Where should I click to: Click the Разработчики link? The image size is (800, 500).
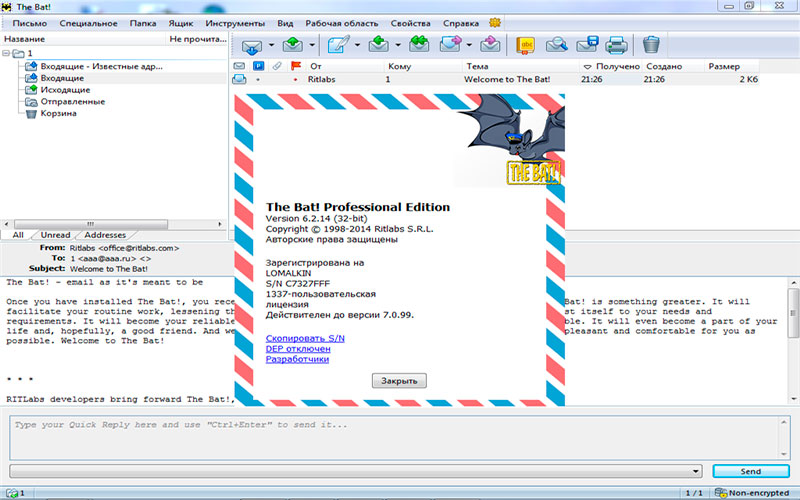pyautogui.click(x=297, y=359)
